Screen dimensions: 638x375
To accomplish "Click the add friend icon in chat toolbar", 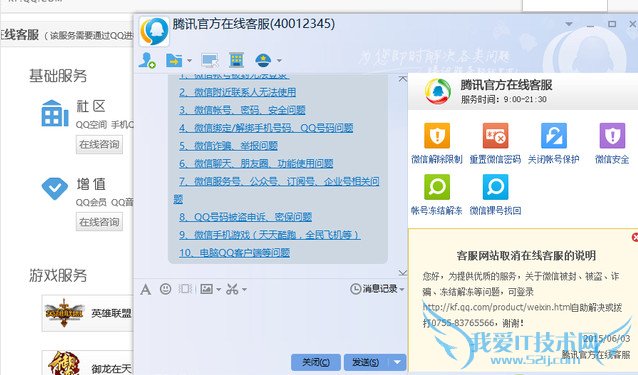I will point(146,61).
